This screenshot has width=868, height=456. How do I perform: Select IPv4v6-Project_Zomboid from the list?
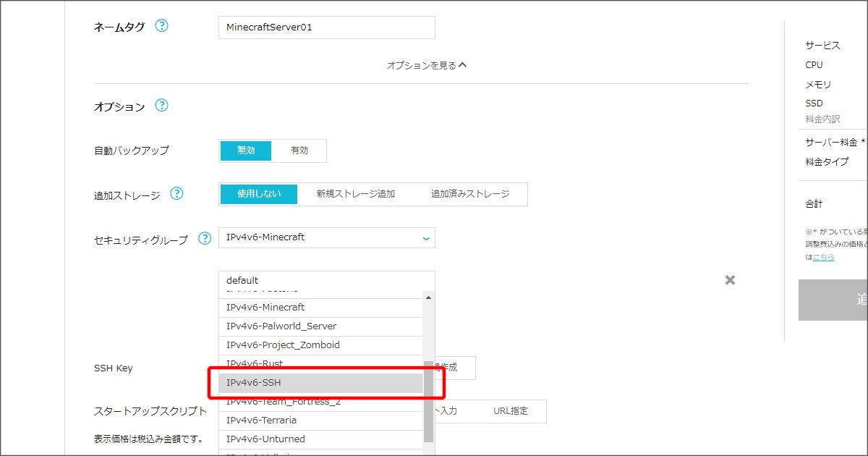[320, 345]
